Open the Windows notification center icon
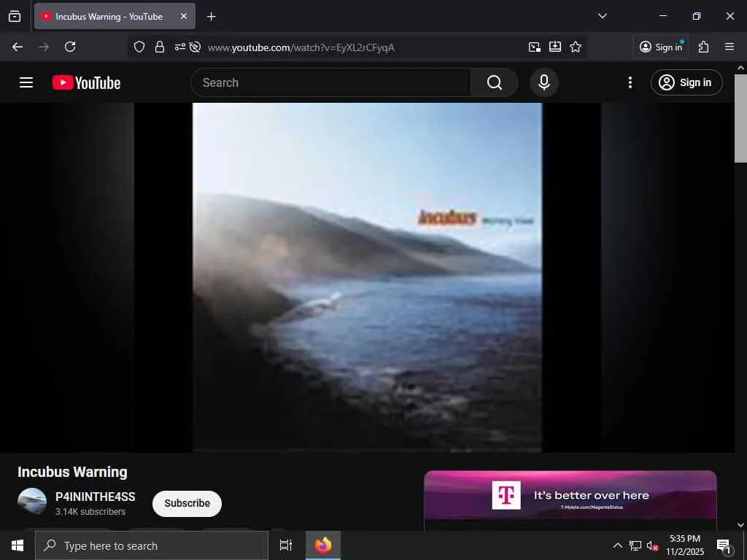This screenshot has width=747, height=560. click(724, 545)
